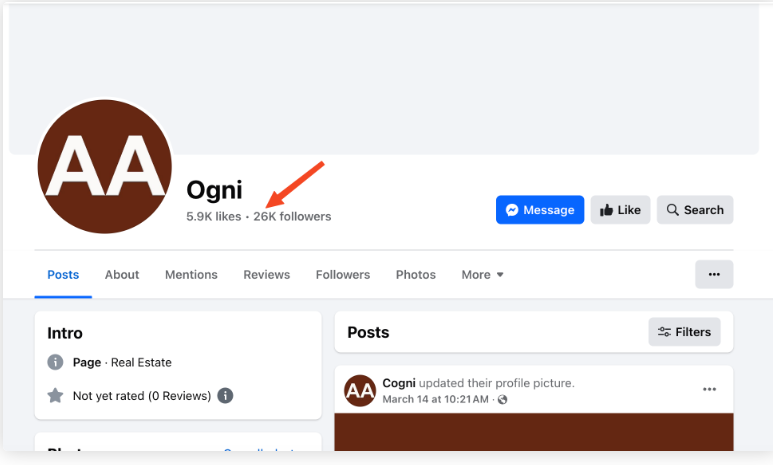
Task: Click the Messenger icon in Message button
Action: pos(512,210)
